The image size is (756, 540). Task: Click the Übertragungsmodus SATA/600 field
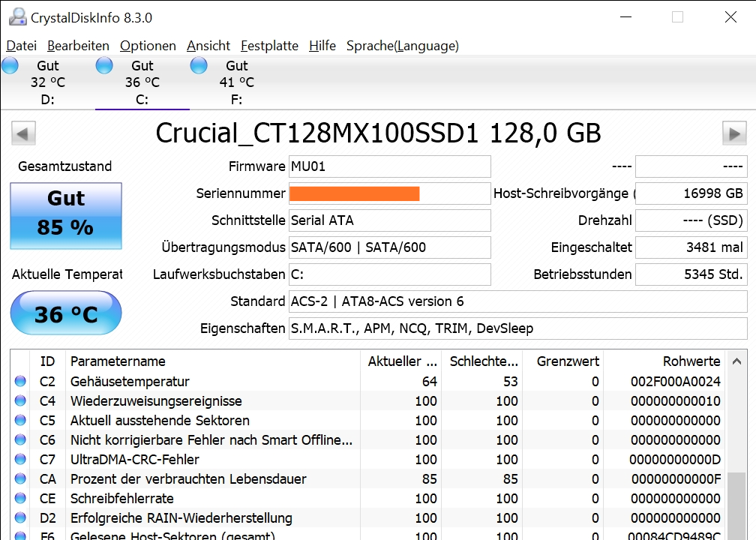tap(389, 247)
